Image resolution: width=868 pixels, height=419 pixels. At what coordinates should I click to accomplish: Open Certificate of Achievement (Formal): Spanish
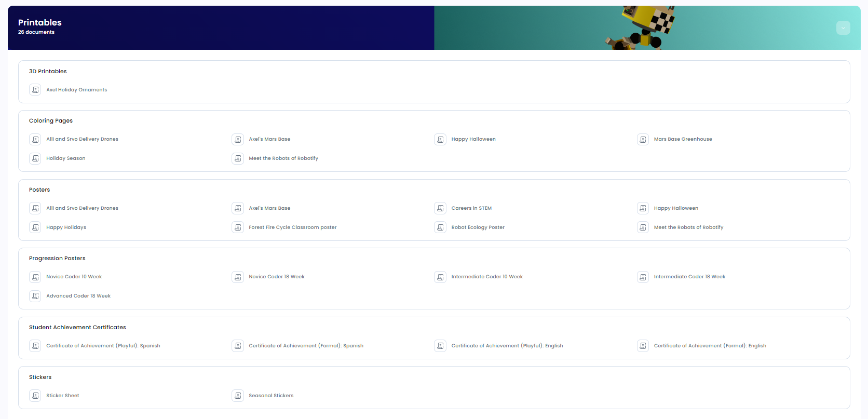[x=306, y=346]
